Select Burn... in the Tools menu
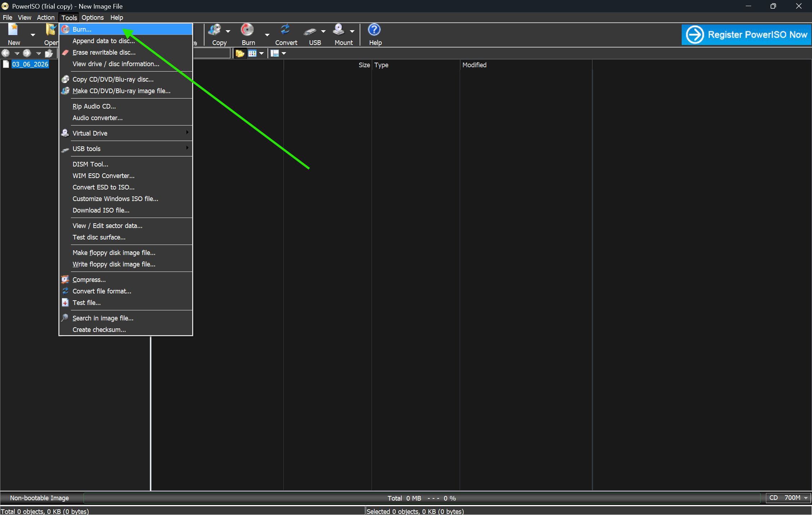The width and height of the screenshot is (812, 515). pyautogui.click(x=82, y=29)
